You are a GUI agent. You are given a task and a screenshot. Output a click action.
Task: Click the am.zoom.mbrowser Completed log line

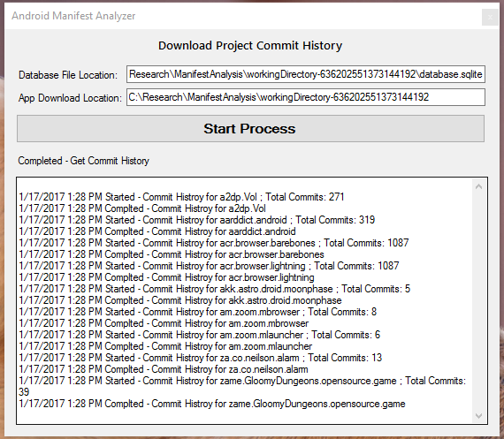164,323
